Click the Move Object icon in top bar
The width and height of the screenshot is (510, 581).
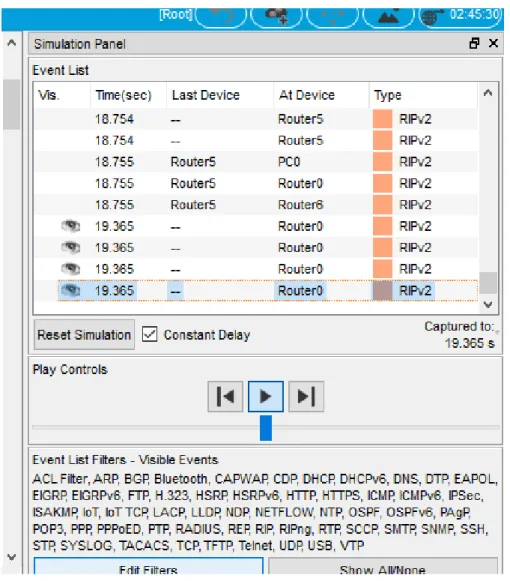point(332,16)
